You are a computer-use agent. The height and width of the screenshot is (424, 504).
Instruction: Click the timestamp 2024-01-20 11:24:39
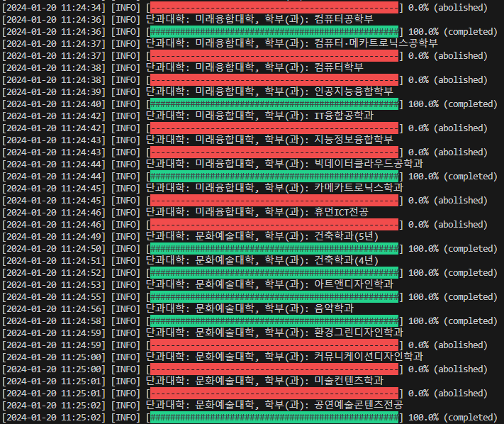click(53, 92)
